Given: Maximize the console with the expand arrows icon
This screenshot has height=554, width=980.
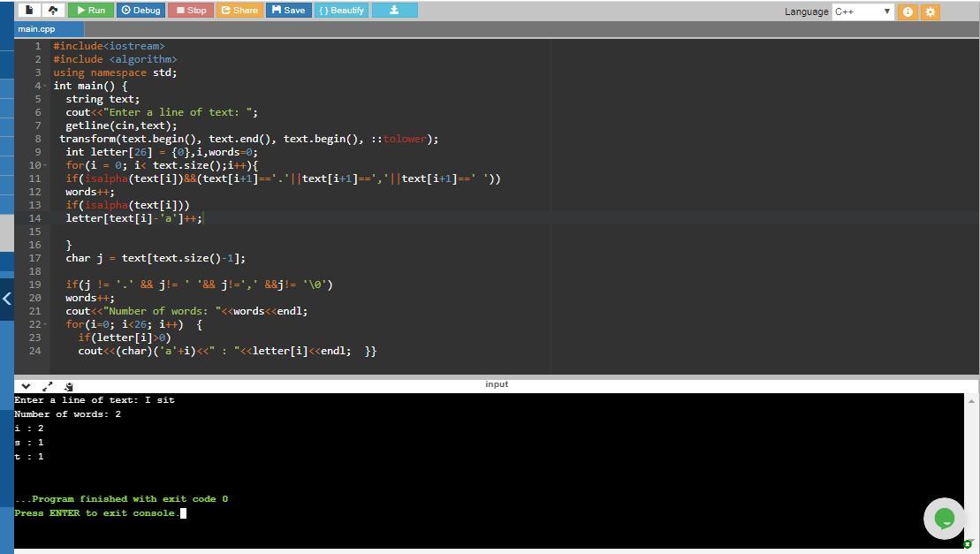Looking at the screenshot, I should point(47,386).
